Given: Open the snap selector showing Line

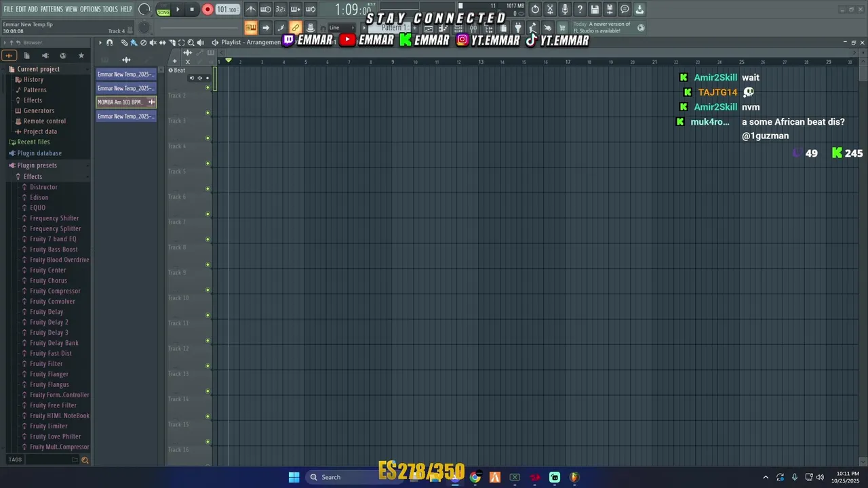Looking at the screenshot, I should (x=342, y=28).
